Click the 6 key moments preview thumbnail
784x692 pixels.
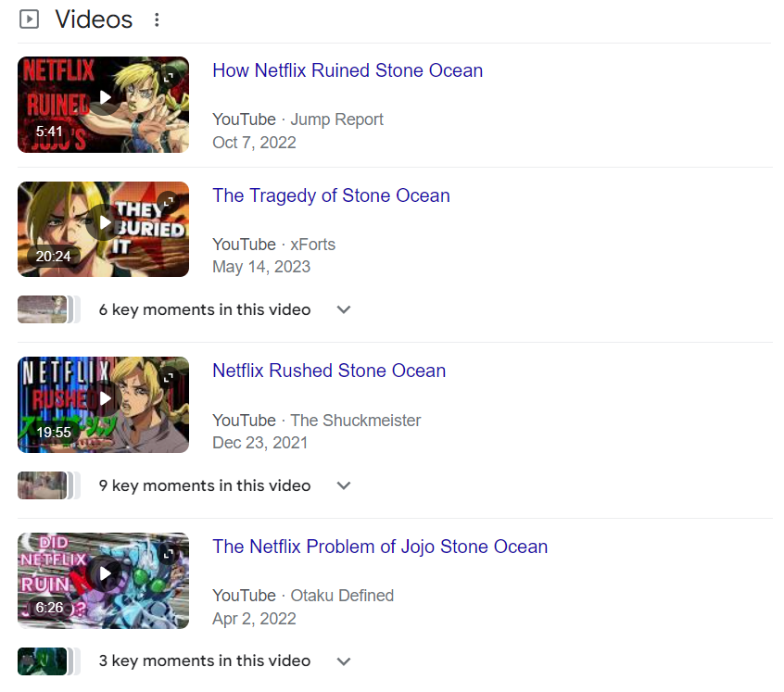tap(43, 309)
